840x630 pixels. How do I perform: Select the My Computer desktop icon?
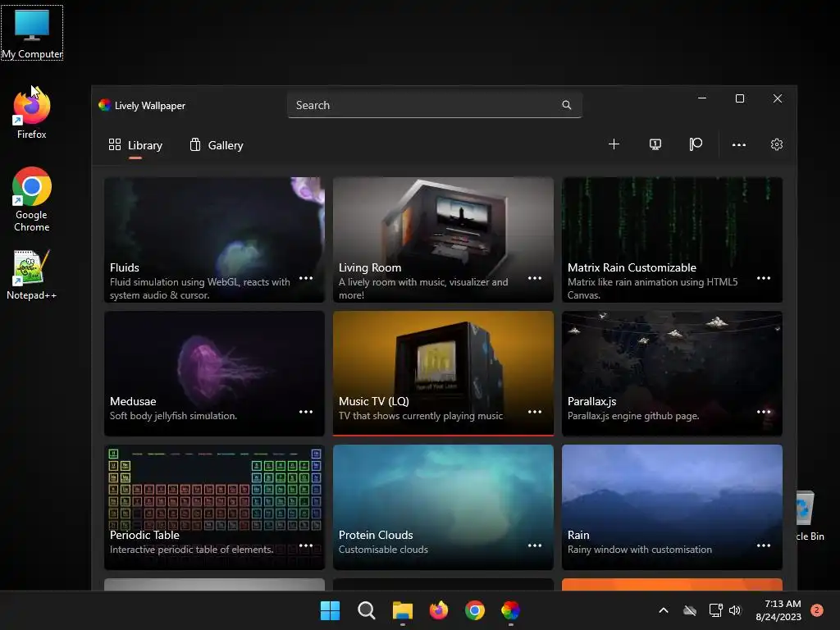(x=32, y=33)
